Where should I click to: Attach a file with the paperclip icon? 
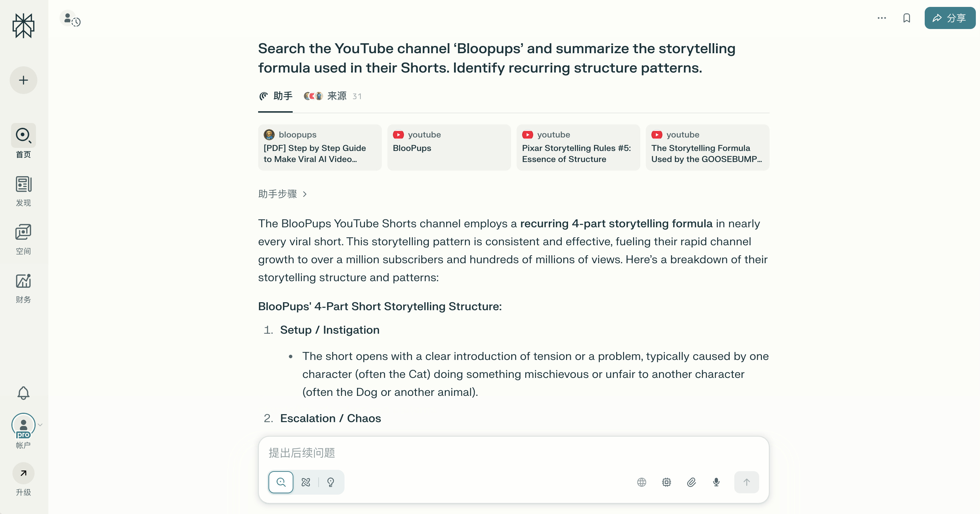691,482
